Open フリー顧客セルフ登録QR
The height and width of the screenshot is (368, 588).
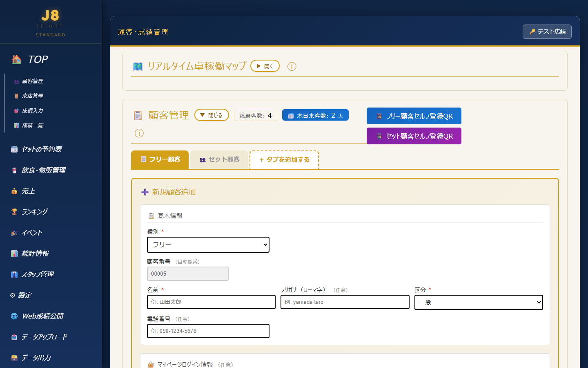(414, 116)
